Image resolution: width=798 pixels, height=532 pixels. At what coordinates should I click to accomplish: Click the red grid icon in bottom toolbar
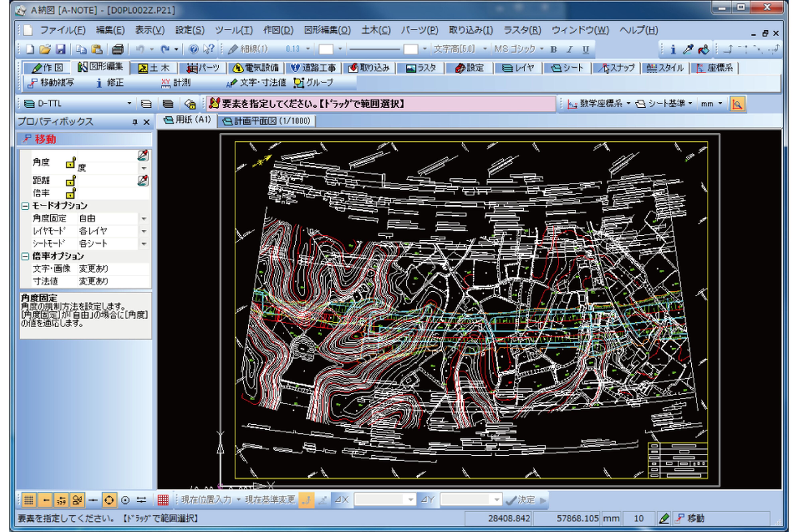[163, 500]
